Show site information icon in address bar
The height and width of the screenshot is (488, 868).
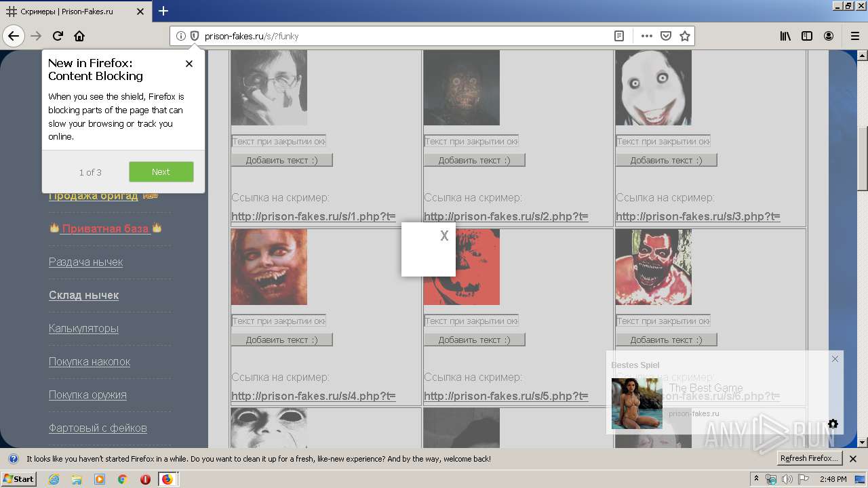tap(181, 36)
